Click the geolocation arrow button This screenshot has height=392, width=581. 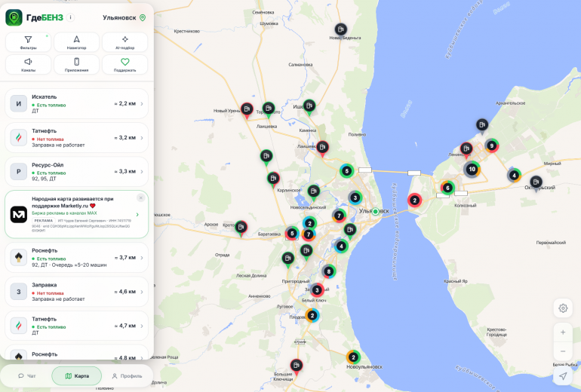pyautogui.click(x=563, y=376)
